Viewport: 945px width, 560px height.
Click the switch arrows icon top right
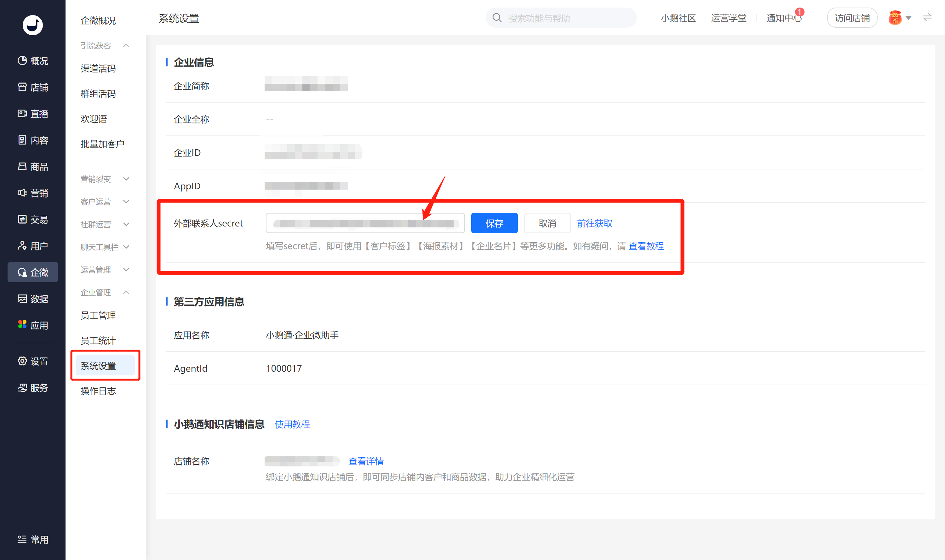tap(927, 17)
